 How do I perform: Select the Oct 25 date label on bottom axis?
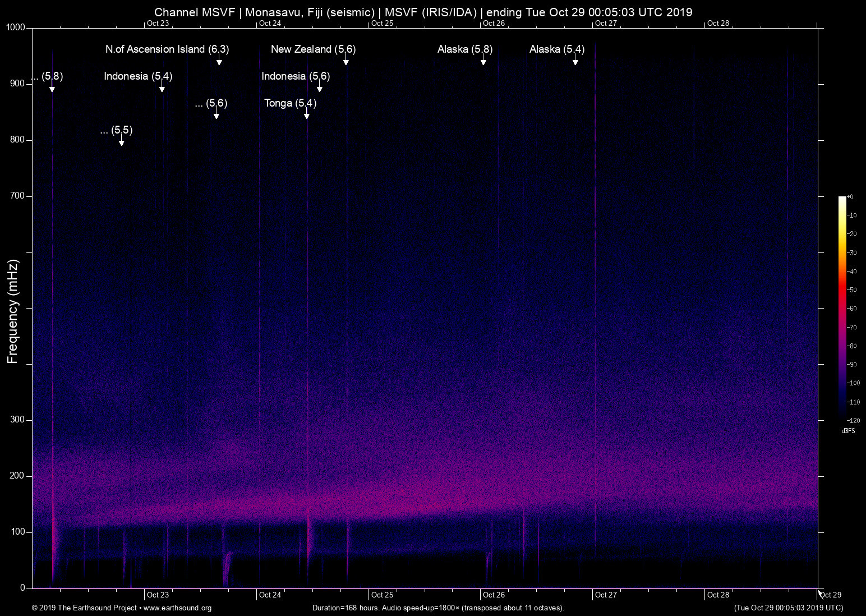coord(384,595)
